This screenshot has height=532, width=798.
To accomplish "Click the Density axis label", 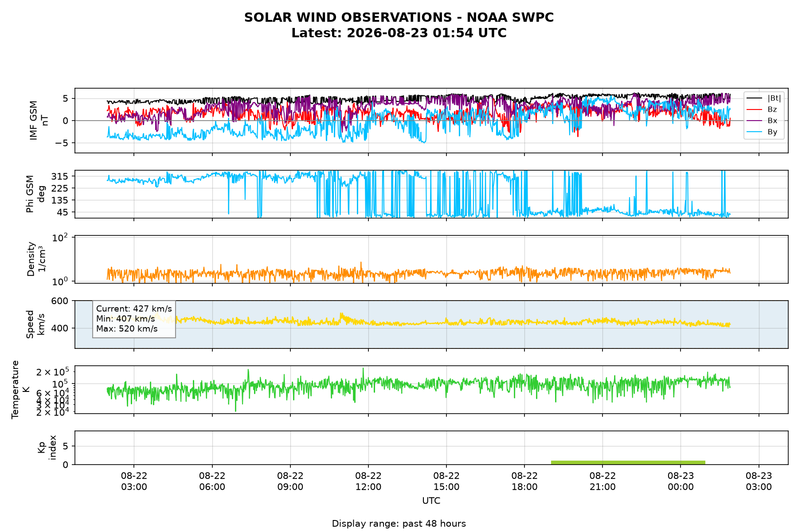I will pyautogui.click(x=36, y=259).
